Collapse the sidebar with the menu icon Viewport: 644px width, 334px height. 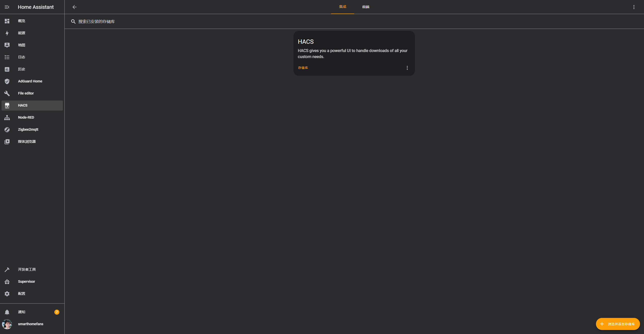click(x=7, y=7)
